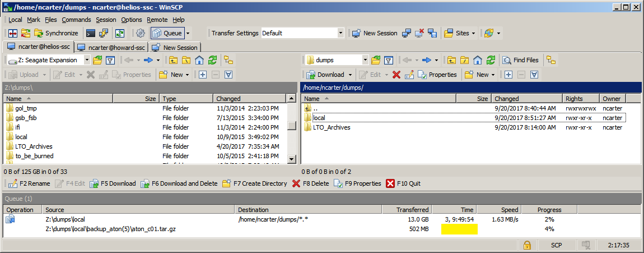
Task: Toggle the local panel file filter
Action: [110, 60]
